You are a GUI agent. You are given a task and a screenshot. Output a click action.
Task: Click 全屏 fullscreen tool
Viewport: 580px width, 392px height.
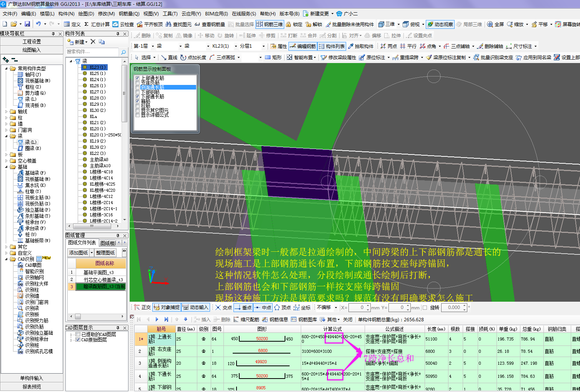(495, 24)
